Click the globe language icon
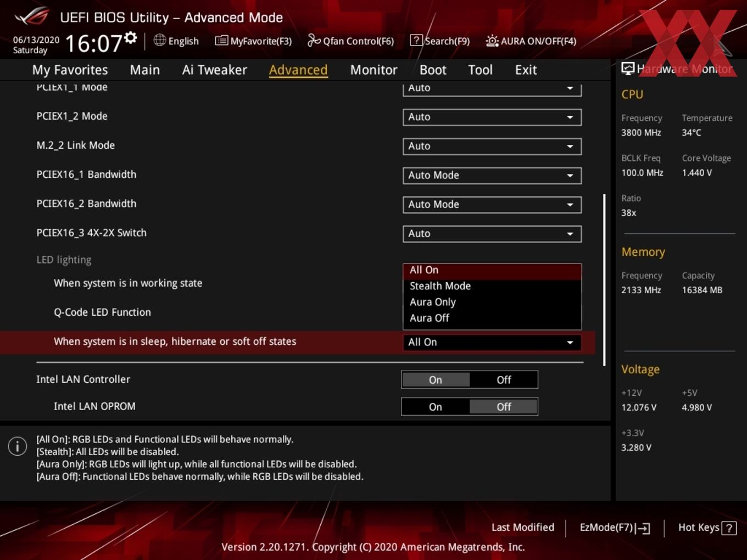The image size is (747, 560). 159,40
